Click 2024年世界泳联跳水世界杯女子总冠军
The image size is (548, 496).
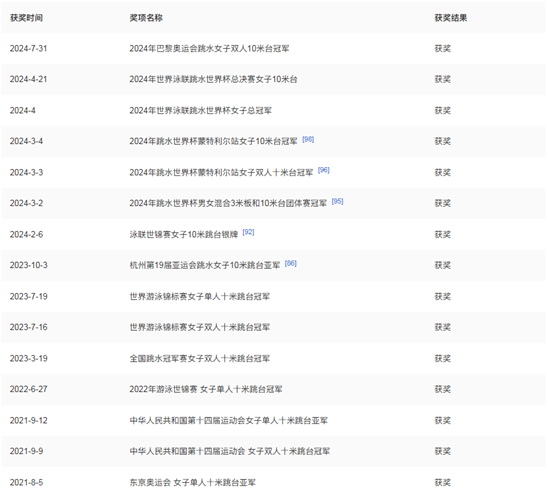[201, 110]
